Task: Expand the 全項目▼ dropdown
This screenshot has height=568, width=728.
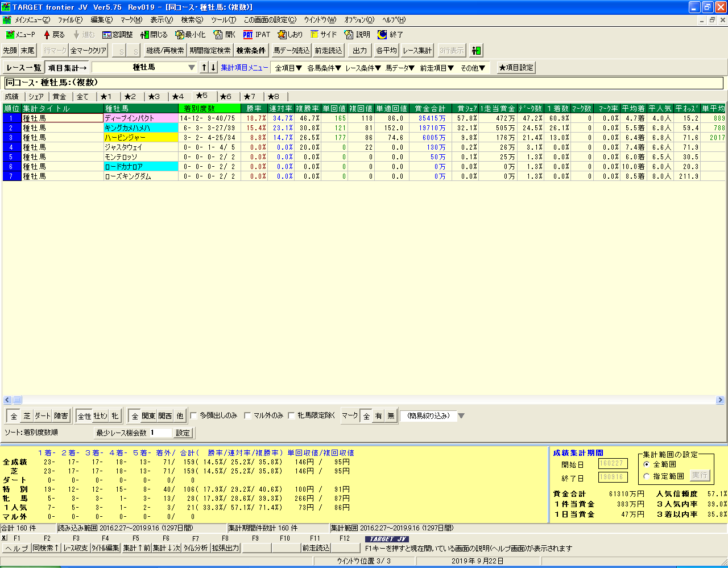Action: pyautogui.click(x=288, y=68)
